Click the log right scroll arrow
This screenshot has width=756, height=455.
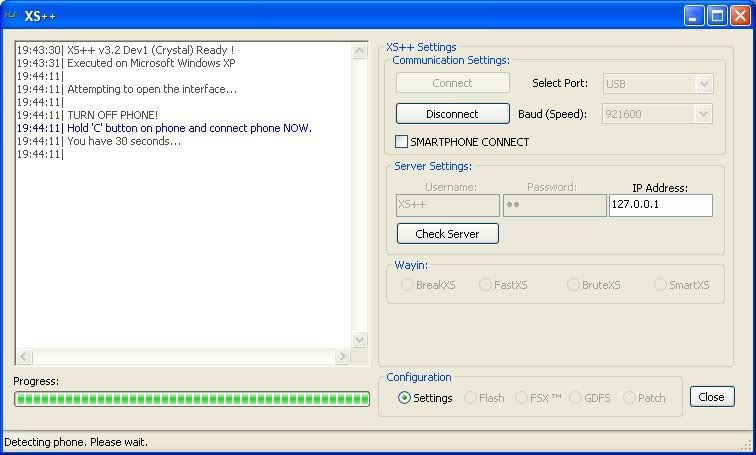coord(343,357)
